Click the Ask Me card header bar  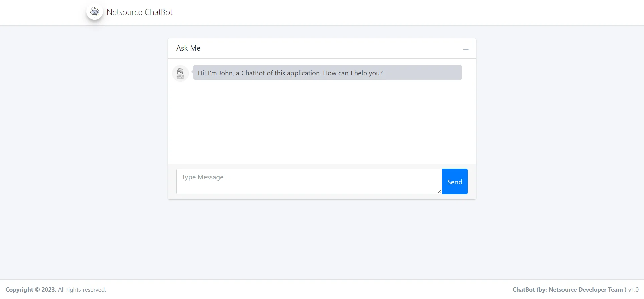pos(322,48)
